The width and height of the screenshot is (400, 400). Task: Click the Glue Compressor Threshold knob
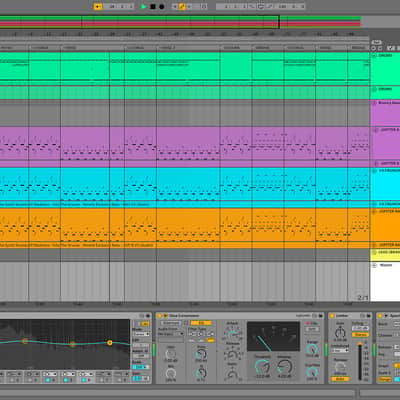pos(262,367)
